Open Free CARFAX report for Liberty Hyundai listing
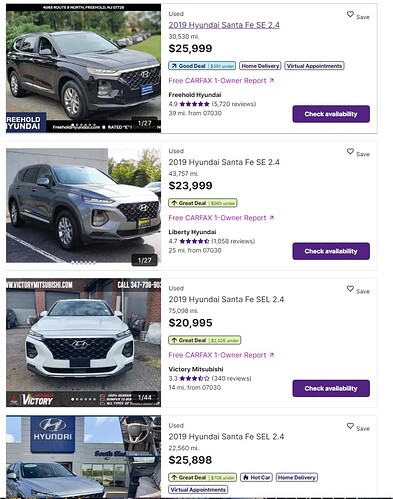Image resolution: width=393 pixels, height=499 pixels. coord(221,218)
